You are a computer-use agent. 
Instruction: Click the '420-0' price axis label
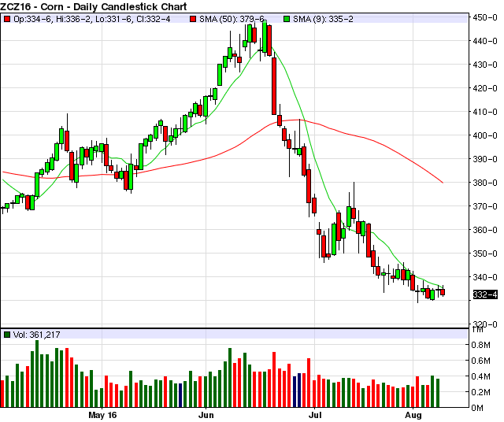coord(485,88)
